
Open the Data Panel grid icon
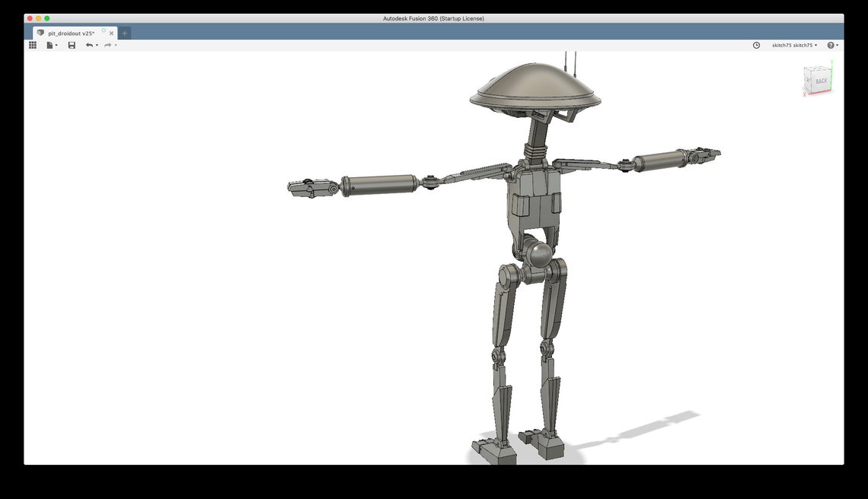pyautogui.click(x=33, y=45)
